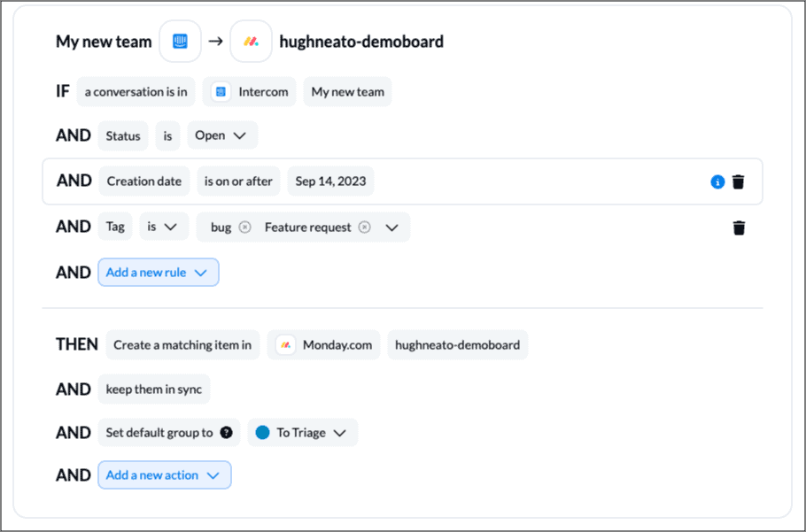806x532 pixels.
Task: Click the THEN keyword label
Action: click(x=76, y=344)
